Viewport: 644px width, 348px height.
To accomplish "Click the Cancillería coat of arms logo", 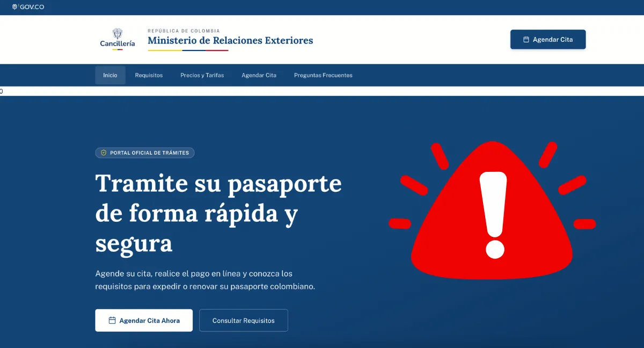I will (118, 39).
